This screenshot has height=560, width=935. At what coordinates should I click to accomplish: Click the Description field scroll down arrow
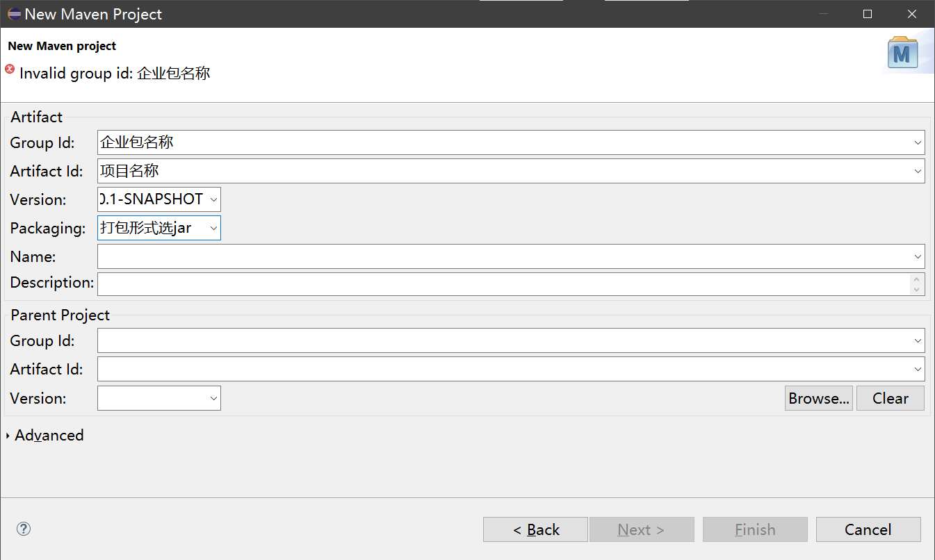[917, 289]
